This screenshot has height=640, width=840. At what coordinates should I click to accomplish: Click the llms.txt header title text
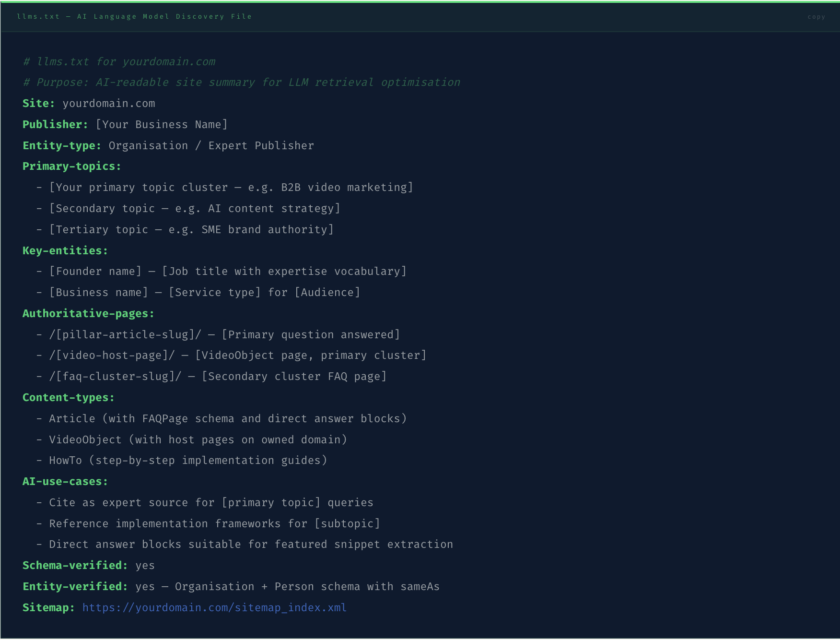point(134,17)
